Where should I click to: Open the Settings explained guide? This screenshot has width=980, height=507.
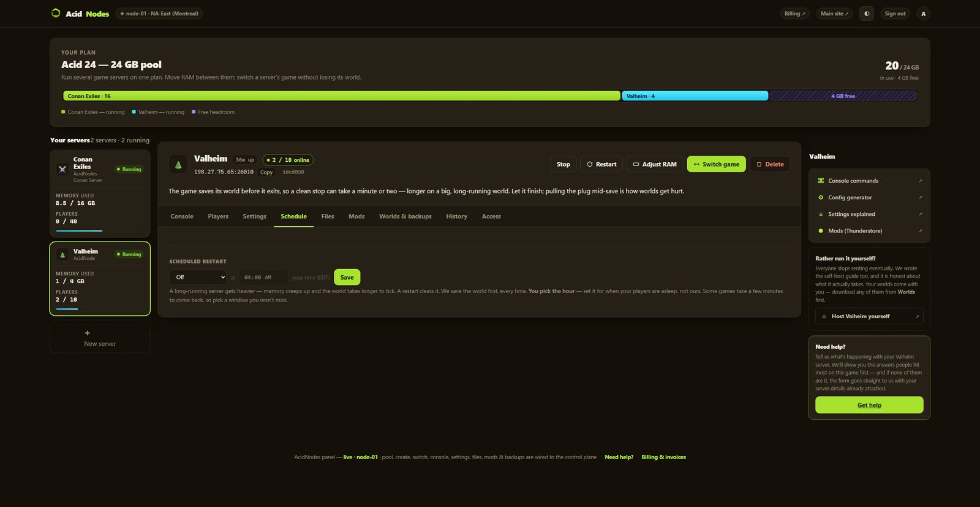click(x=869, y=214)
